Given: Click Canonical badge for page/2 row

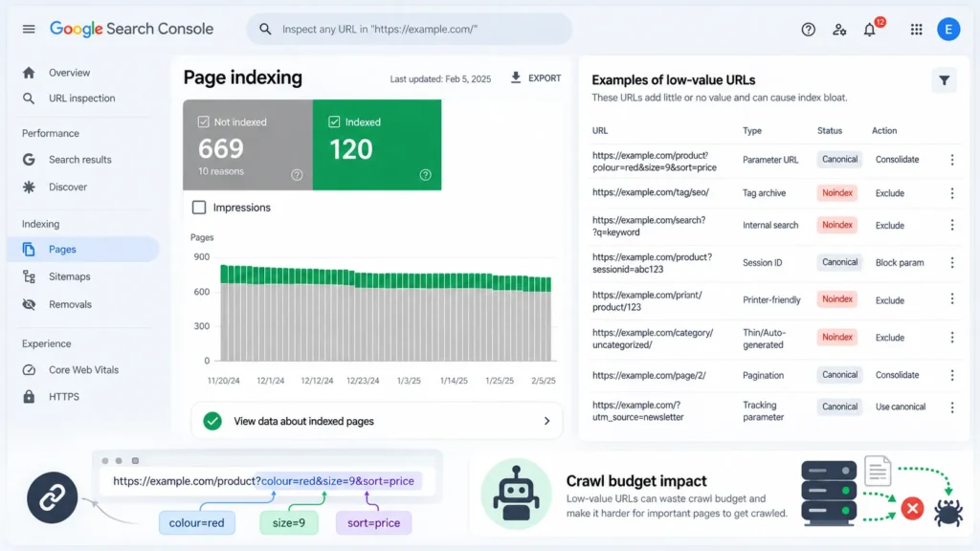Looking at the screenshot, I should [839, 375].
